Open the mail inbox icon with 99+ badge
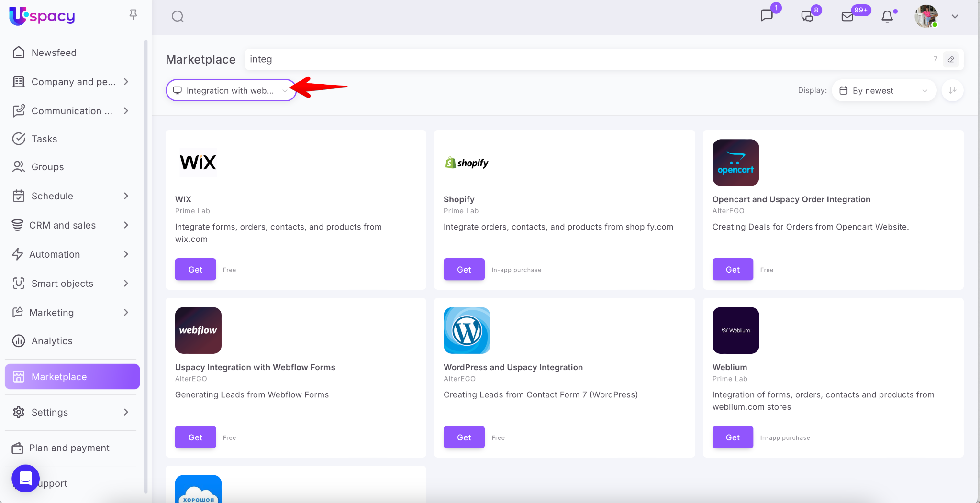The height and width of the screenshot is (503, 980). [847, 17]
